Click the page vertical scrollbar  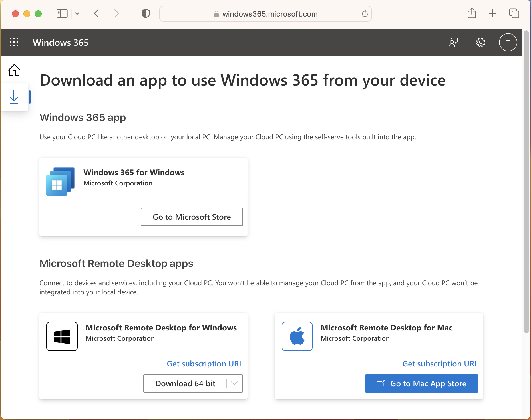[x=526, y=181]
